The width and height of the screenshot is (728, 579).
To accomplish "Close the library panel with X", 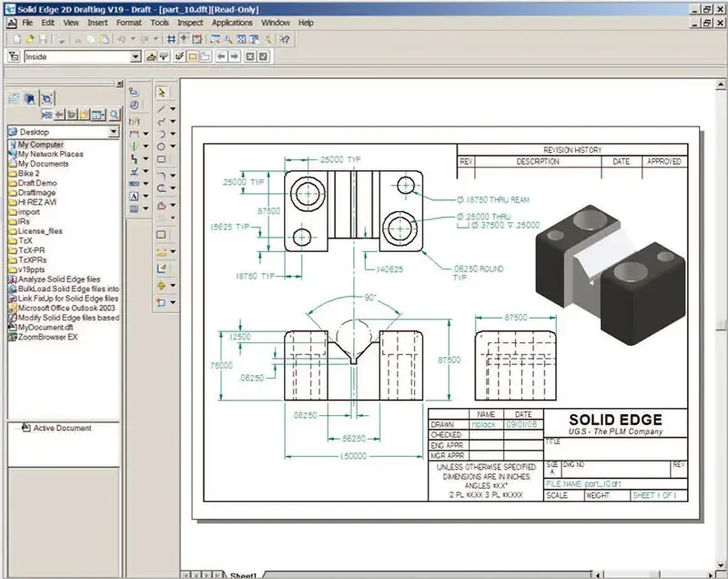I will click(119, 84).
